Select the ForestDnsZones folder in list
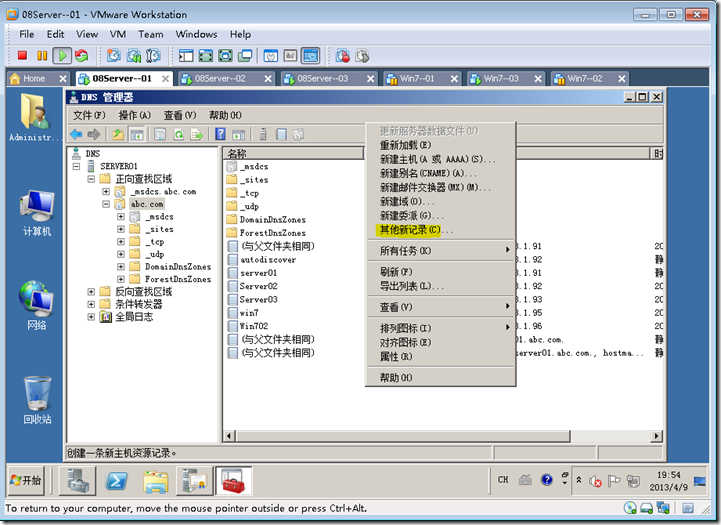This screenshot has width=721, height=525. click(273, 233)
